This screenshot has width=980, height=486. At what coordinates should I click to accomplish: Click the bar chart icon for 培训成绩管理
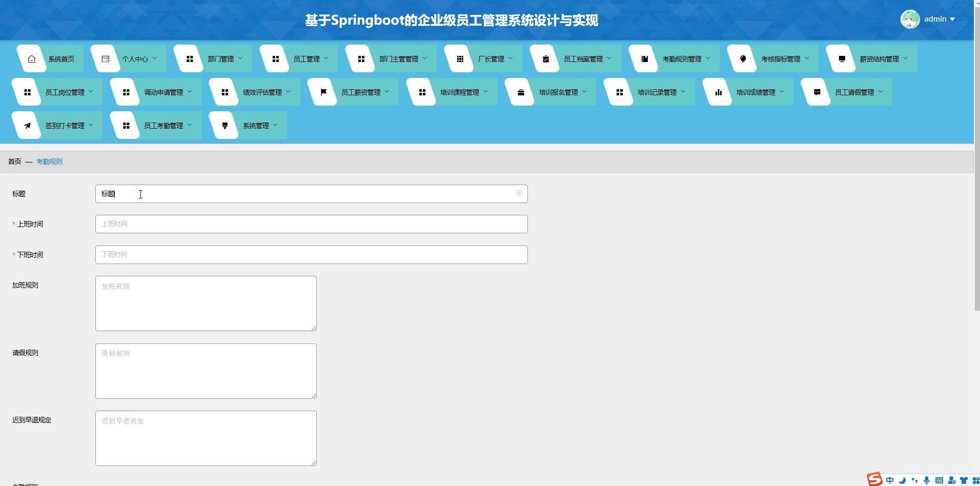tap(719, 92)
